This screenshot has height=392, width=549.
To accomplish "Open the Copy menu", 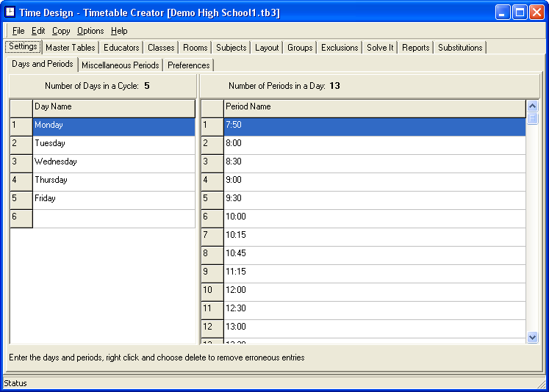I will [x=61, y=31].
